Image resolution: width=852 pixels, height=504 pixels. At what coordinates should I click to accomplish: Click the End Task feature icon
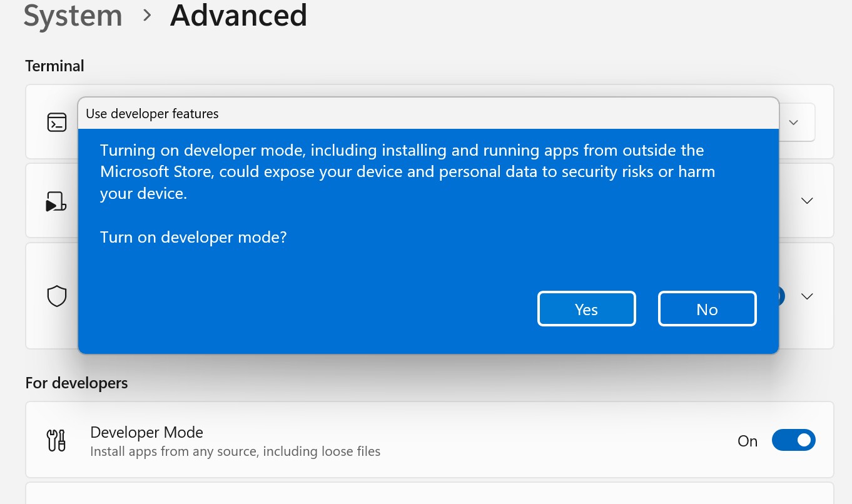click(x=57, y=201)
